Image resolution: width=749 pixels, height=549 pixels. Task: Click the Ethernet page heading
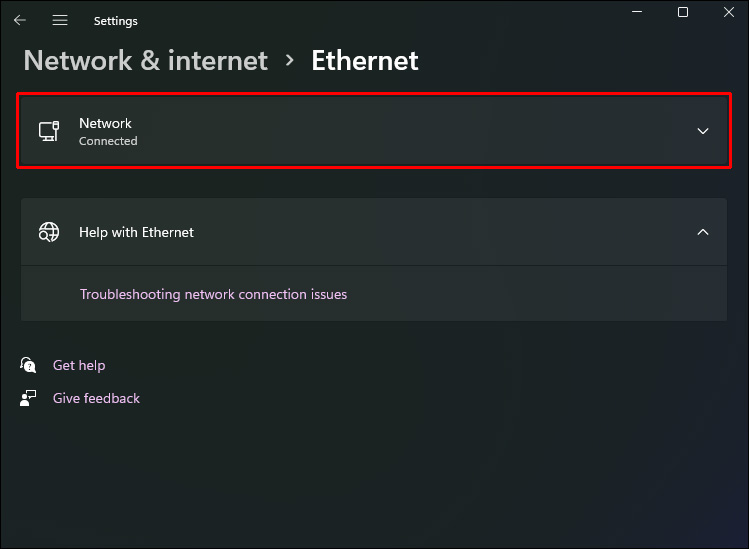[365, 60]
